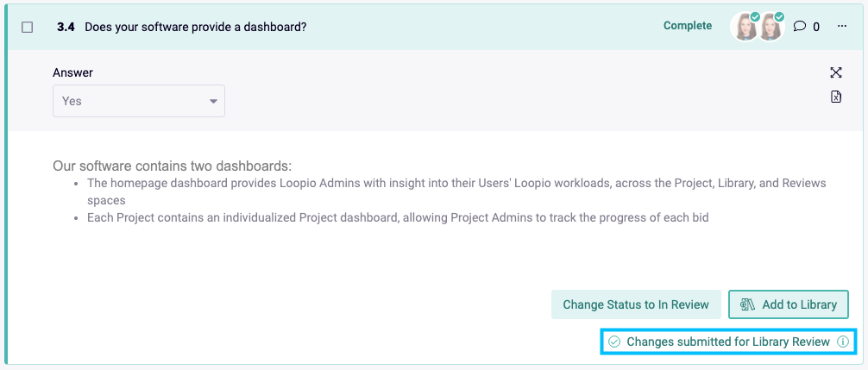Open the comments bubble icon

pos(799,26)
